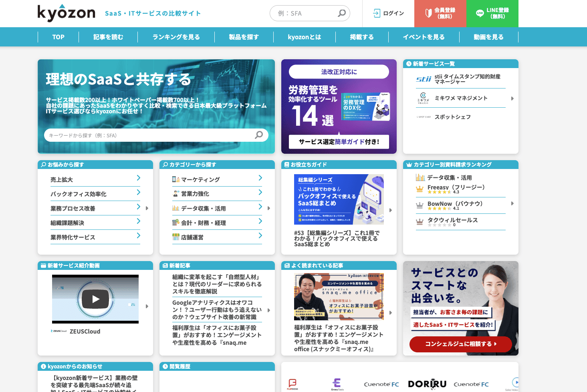The width and height of the screenshot is (587, 392).
Task: Click the crown icon beside タクウィルセールス
Action: (x=420, y=221)
